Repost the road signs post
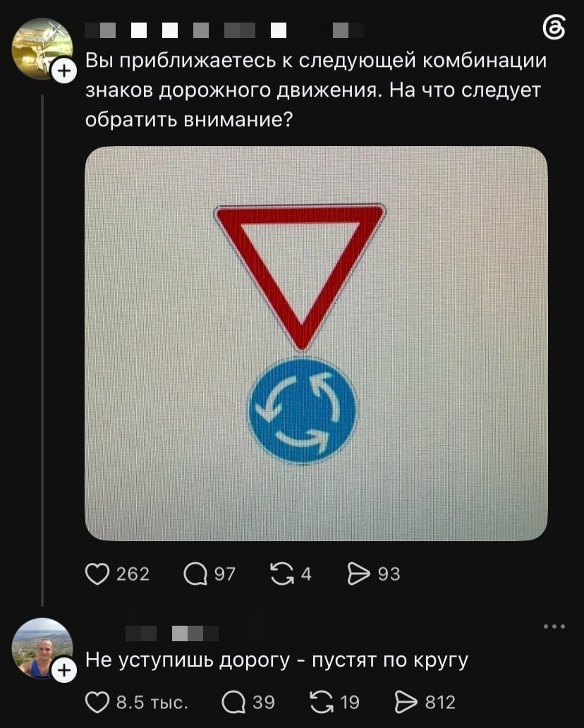The height and width of the screenshot is (728, 584). pyautogui.click(x=283, y=574)
